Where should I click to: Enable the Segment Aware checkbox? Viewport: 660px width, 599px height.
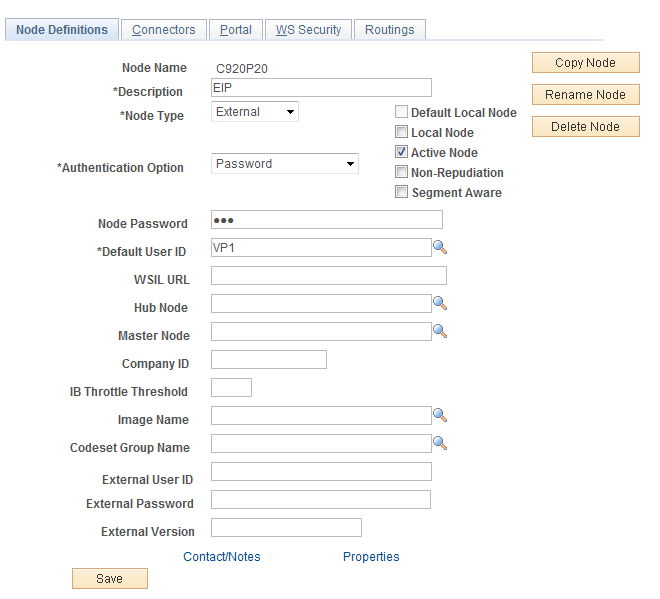click(401, 192)
